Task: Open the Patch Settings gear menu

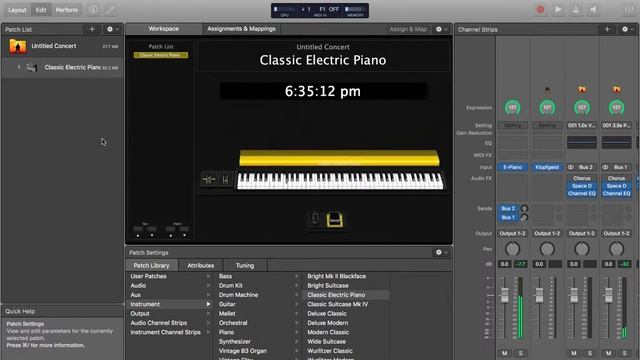Action: coord(441,253)
